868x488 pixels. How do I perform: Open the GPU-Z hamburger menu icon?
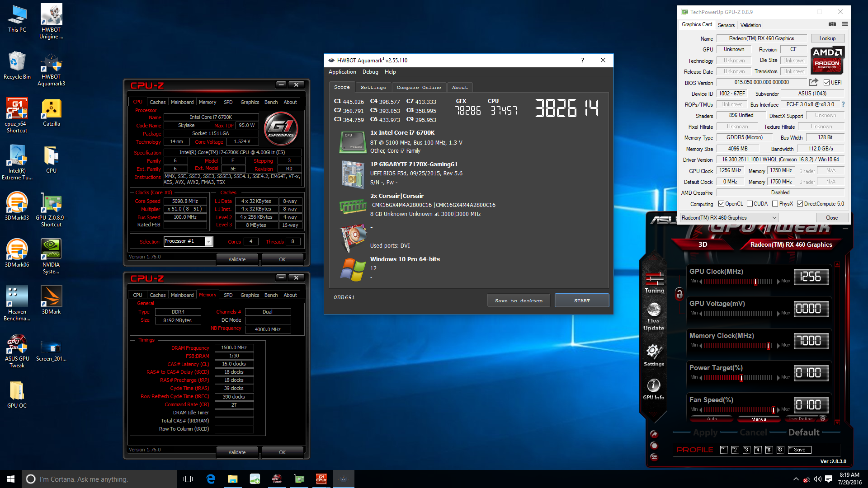pyautogui.click(x=844, y=24)
